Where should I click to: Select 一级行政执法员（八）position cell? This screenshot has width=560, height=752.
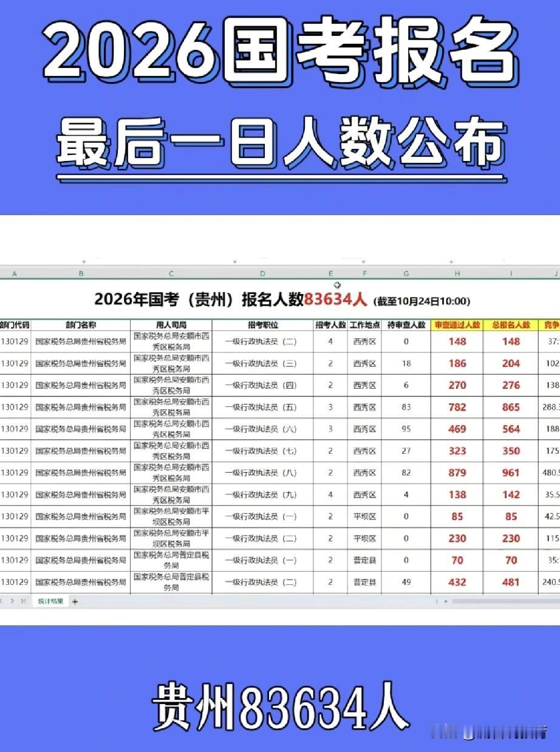click(x=263, y=473)
